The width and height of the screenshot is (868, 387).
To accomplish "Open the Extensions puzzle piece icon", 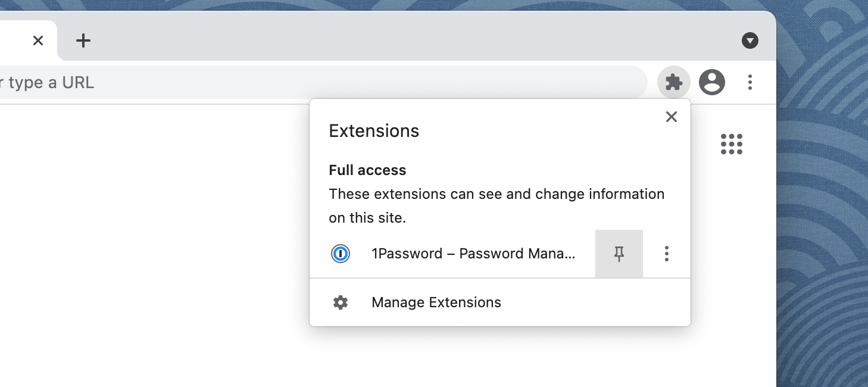I will [x=673, y=82].
